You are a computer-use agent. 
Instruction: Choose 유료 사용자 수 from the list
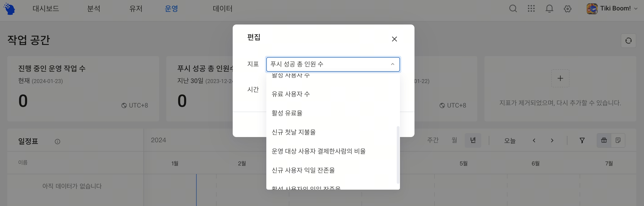click(x=333, y=94)
